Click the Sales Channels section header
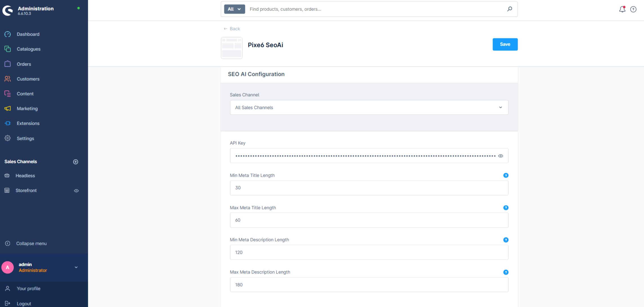Image resolution: width=644 pixels, height=307 pixels. (21, 161)
